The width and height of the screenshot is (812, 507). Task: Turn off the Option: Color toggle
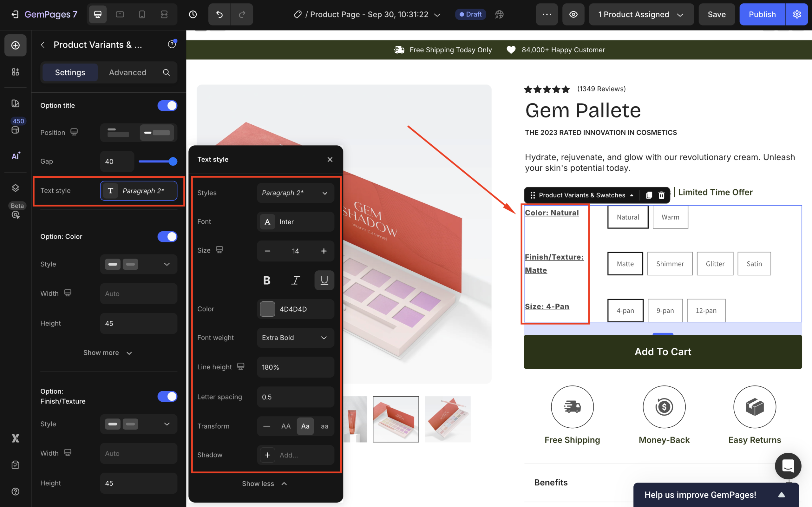point(167,236)
